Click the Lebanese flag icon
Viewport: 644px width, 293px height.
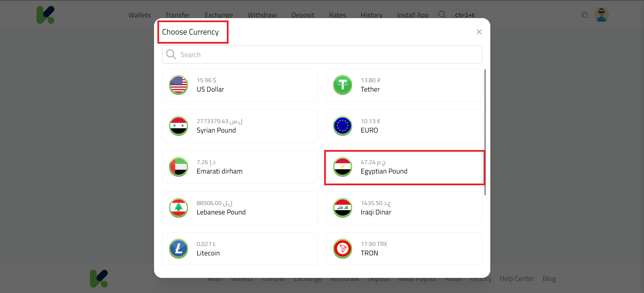pyautogui.click(x=179, y=208)
